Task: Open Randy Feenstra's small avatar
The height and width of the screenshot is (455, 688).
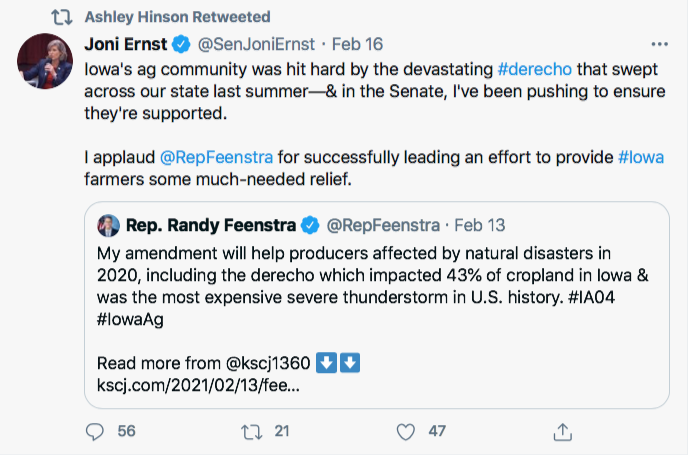Action: [108, 226]
